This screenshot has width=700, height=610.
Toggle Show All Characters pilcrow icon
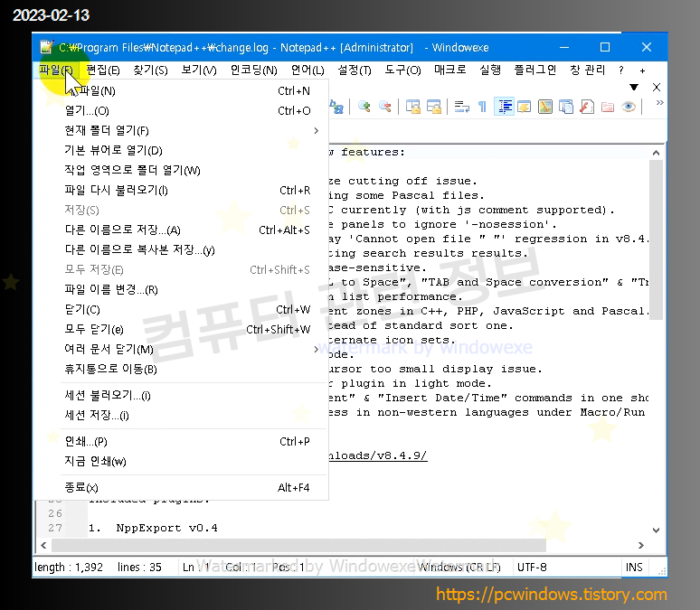pos(482,108)
